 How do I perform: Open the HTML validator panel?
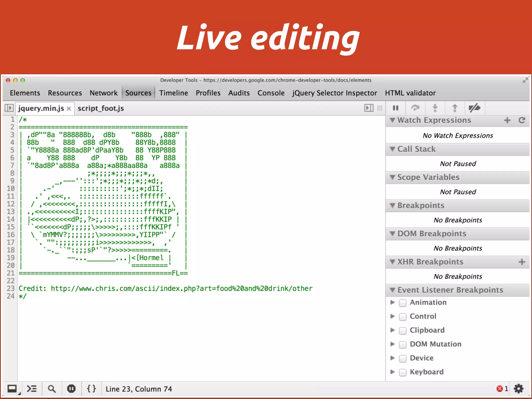pyautogui.click(x=410, y=93)
